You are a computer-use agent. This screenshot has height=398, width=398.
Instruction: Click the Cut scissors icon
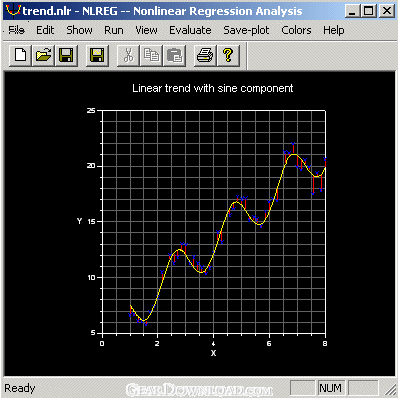128,55
